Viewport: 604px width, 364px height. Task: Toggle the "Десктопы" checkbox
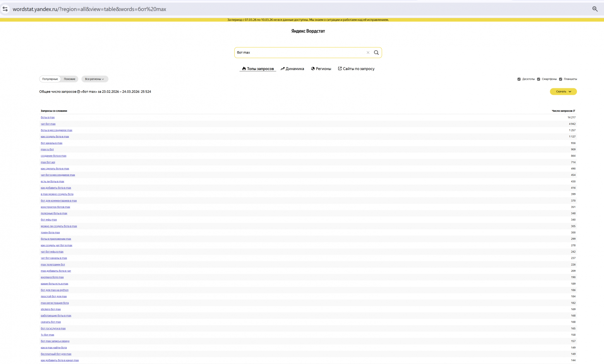pyautogui.click(x=519, y=79)
